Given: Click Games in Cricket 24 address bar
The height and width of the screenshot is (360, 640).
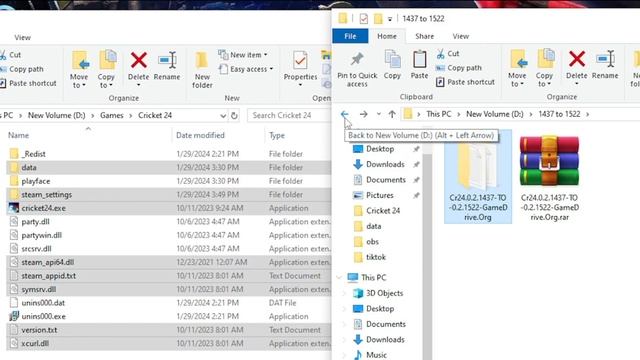Looking at the screenshot, I should (x=111, y=116).
